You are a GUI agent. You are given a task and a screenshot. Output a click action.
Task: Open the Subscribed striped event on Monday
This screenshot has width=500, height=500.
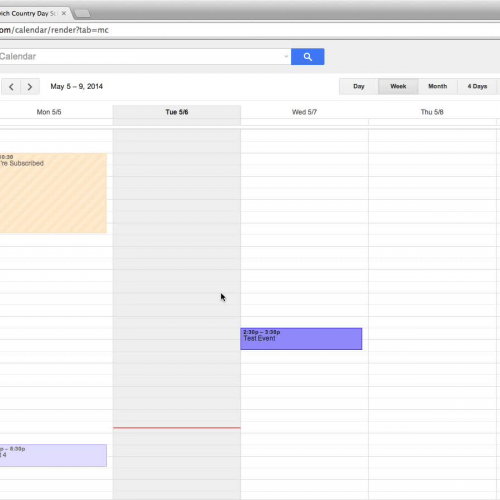(x=53, y=193)
